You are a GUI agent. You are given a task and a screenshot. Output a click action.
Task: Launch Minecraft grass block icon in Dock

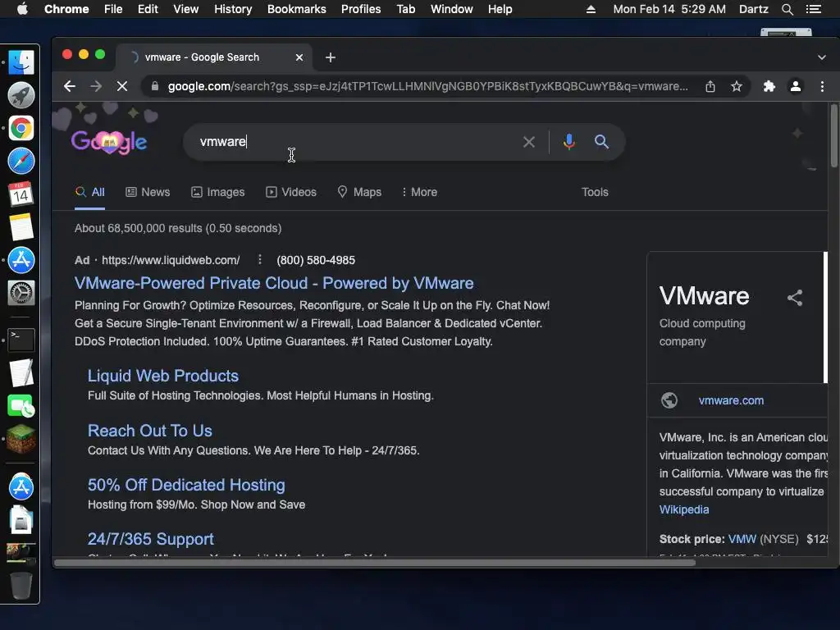pos(21,440)
